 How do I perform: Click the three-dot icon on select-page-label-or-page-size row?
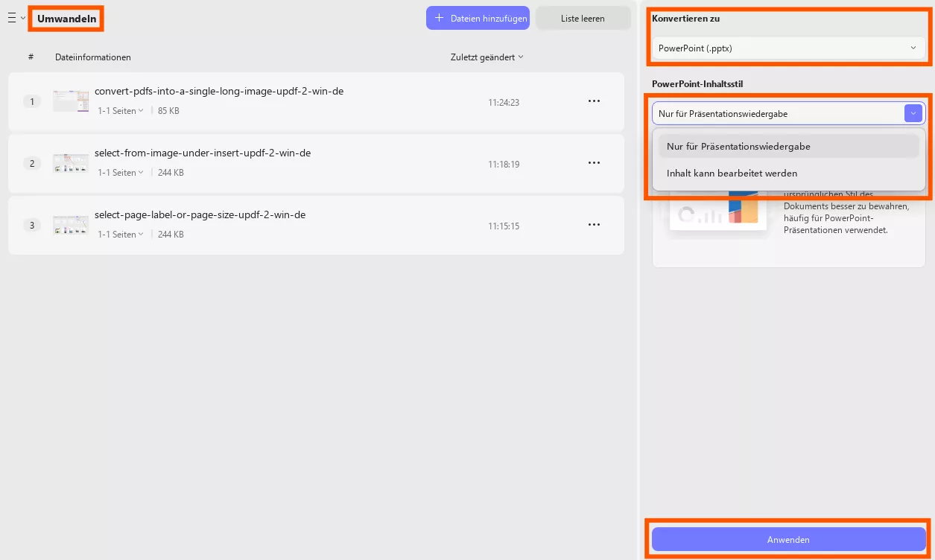click(x=594, y=224)
